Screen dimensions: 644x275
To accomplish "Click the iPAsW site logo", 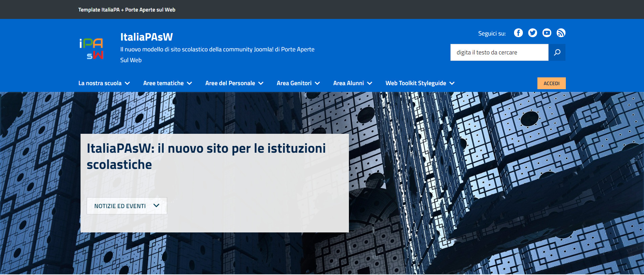I will point(91,49).
